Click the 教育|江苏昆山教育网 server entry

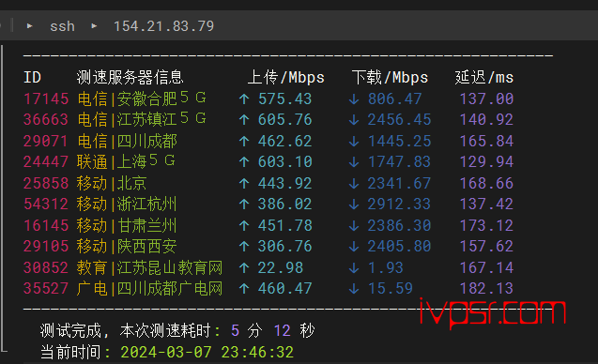pyautogui.click(x=149, y=267)
